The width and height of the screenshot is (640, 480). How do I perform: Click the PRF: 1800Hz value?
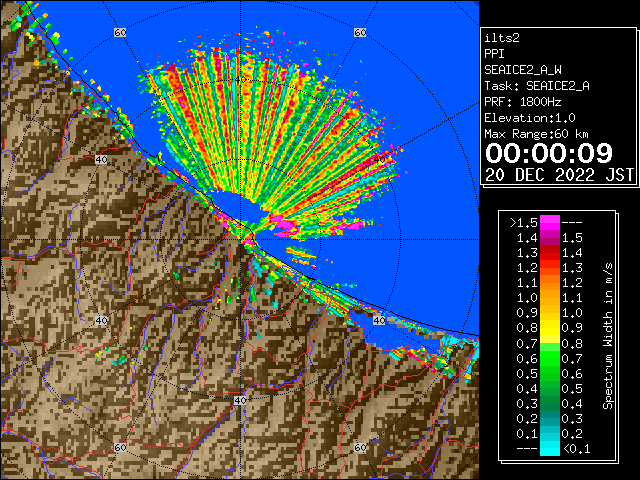coord(523,102)
